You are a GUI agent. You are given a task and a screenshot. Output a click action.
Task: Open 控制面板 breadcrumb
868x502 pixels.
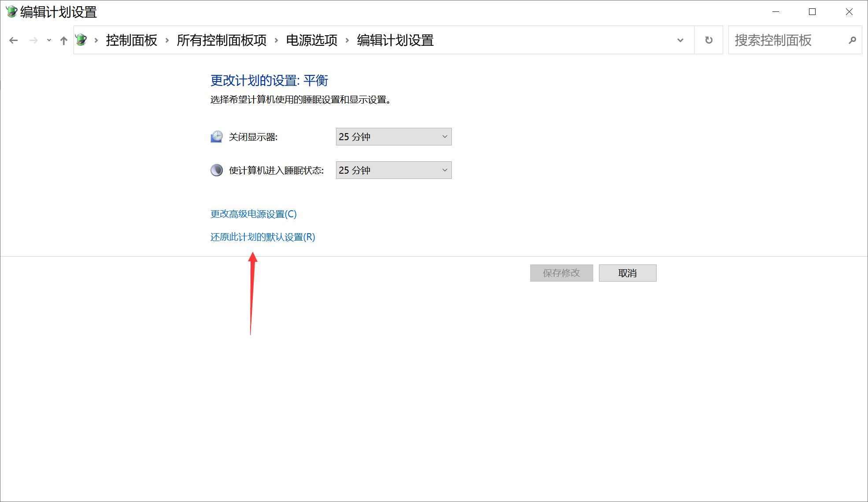point(131,40)
